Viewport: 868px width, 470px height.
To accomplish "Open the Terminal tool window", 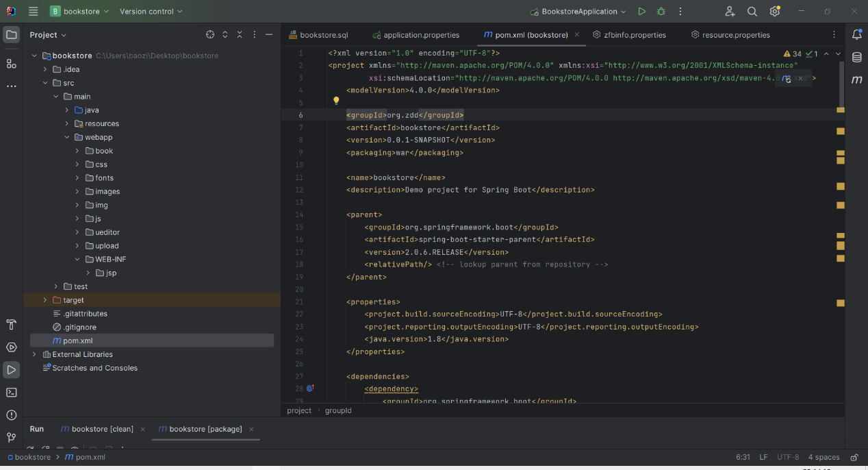I will (12, 393).
